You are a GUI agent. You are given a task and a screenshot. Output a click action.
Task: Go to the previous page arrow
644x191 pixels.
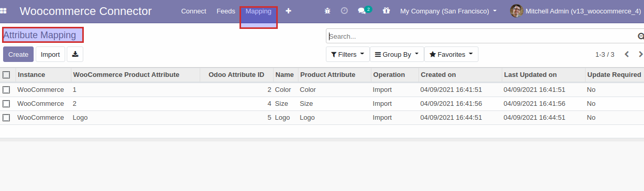tap(627, 54)
